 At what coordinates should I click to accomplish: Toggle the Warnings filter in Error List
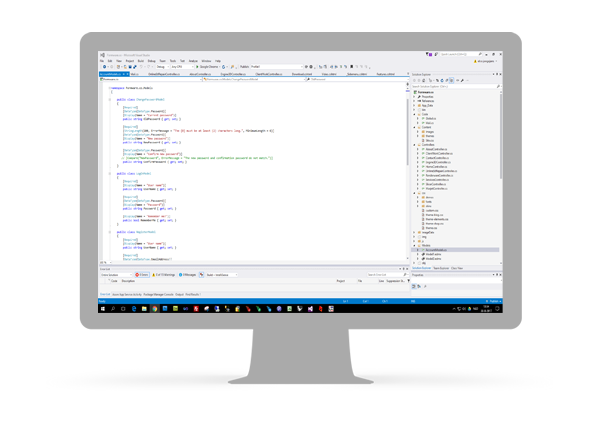tap(166, 274)
